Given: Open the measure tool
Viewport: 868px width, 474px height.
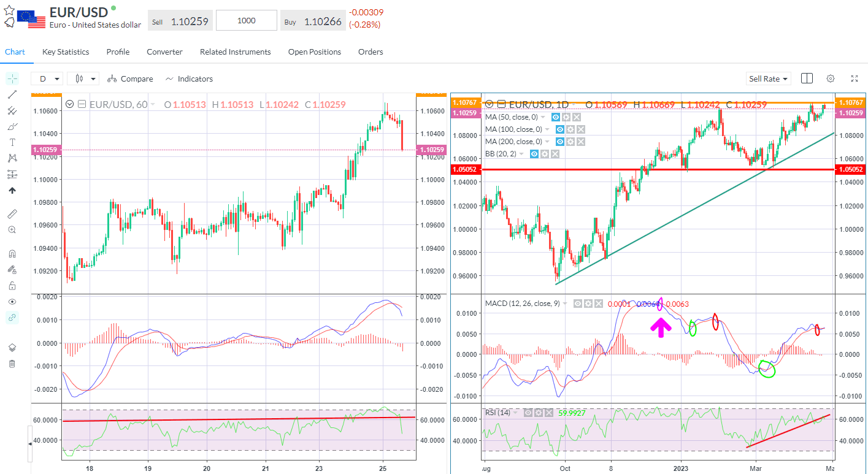Looking at the screenshot, I should click(x=12, y=213).
